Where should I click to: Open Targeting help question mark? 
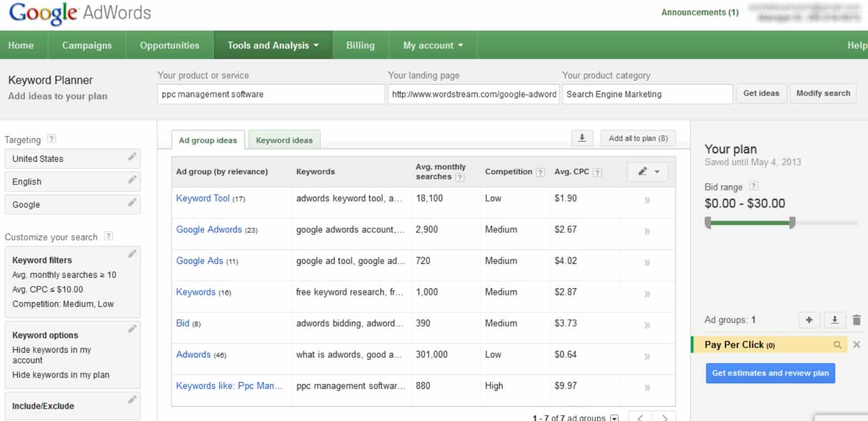click(x=52, y=139)
